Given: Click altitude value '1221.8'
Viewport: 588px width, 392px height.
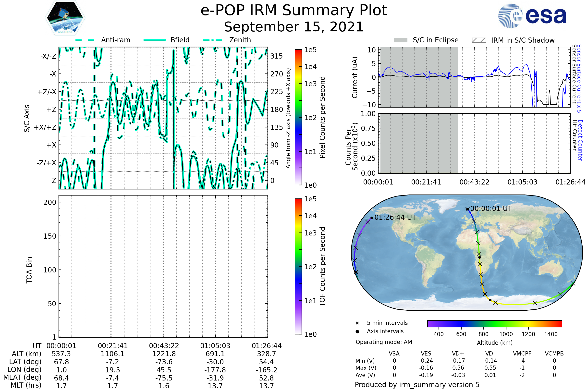Looking at the screenshot, I should click(x=164, y=354).
